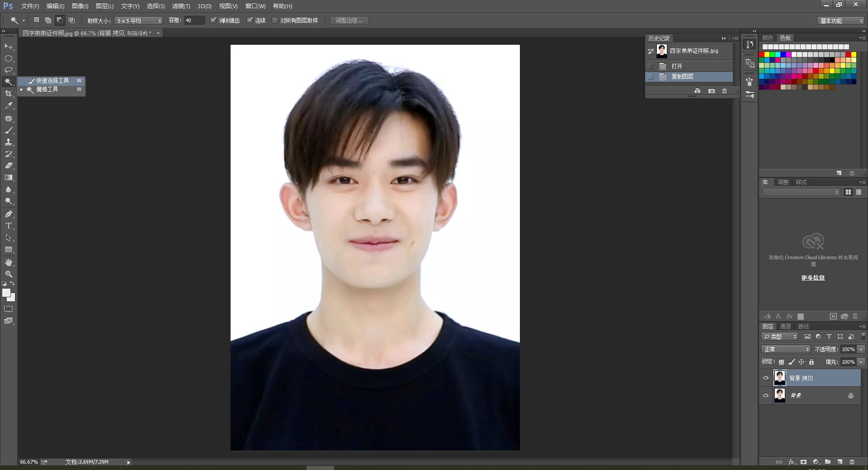
Task: Open the 滤镜(T) menu
Action: [181, 6]
